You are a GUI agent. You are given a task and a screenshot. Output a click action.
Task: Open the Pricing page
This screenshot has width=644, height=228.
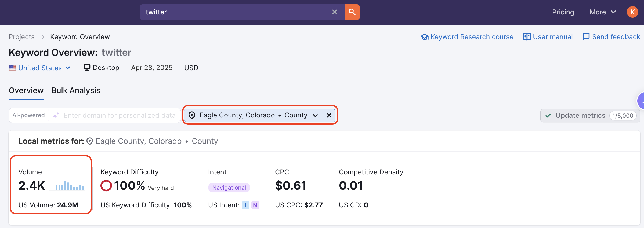(x=563, y=12)
